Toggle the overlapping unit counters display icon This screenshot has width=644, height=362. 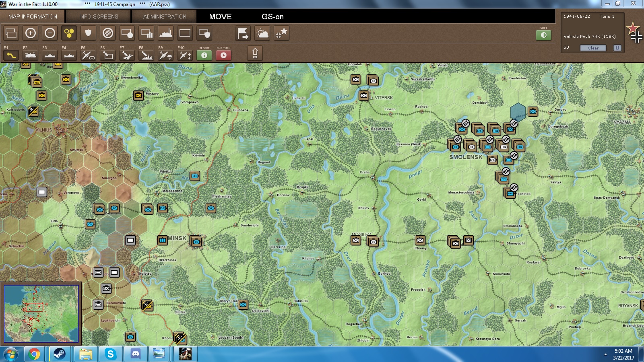click(11, 33)
